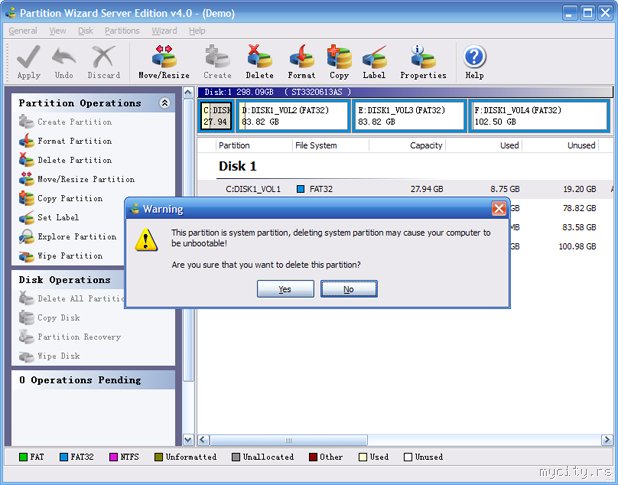Click the 100.98 GB unused value
The width and height of the screenshot is (618, 485).
coord(577,247)
